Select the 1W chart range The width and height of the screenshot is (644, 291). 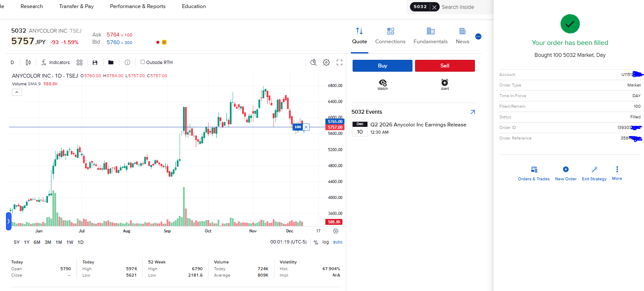(x=70, y=242)
